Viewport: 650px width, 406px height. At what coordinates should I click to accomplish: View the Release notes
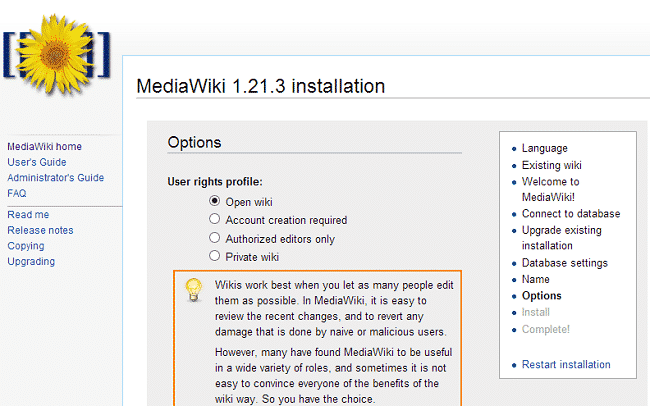coord(40,230)
